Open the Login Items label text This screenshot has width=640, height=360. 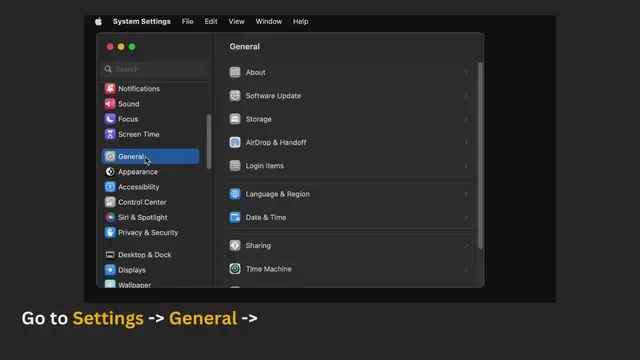click(x=264, y=166)
